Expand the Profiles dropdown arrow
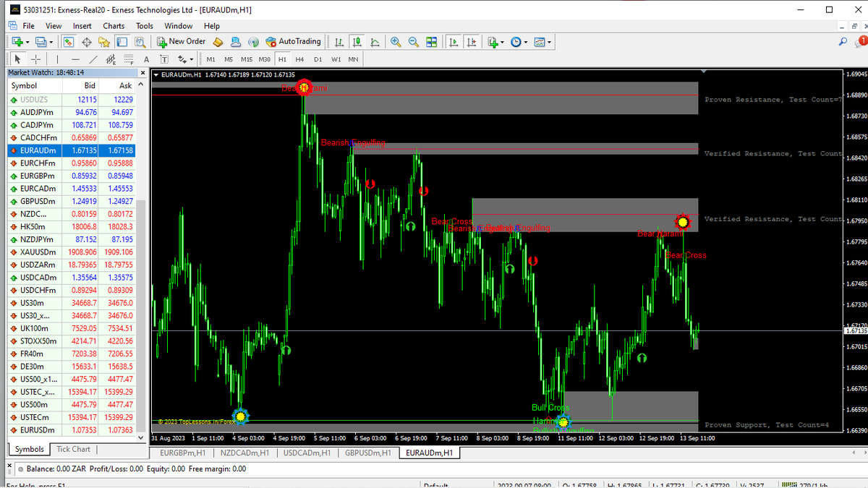868x488 pixels. click(51, 42)
